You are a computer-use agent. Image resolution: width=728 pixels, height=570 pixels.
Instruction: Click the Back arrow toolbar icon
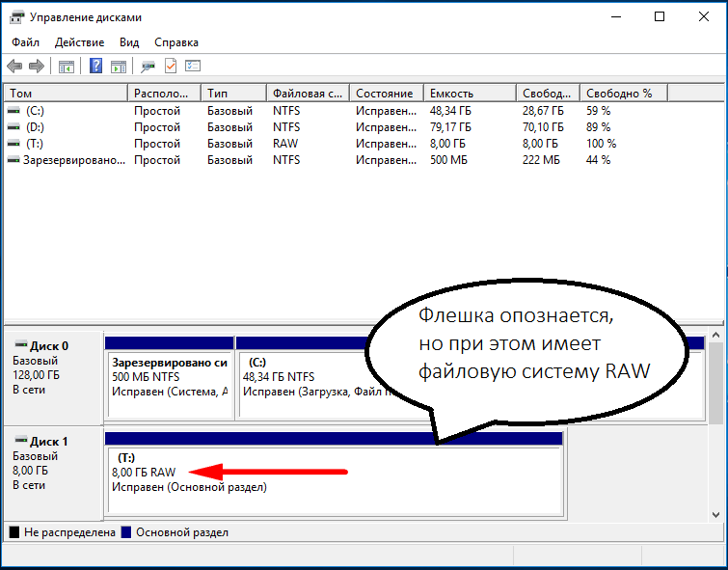[x=14, y=66]
